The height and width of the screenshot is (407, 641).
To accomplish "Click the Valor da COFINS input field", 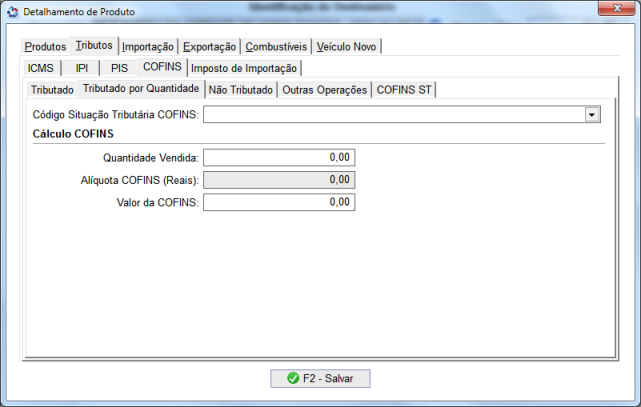I will [279, 202].
